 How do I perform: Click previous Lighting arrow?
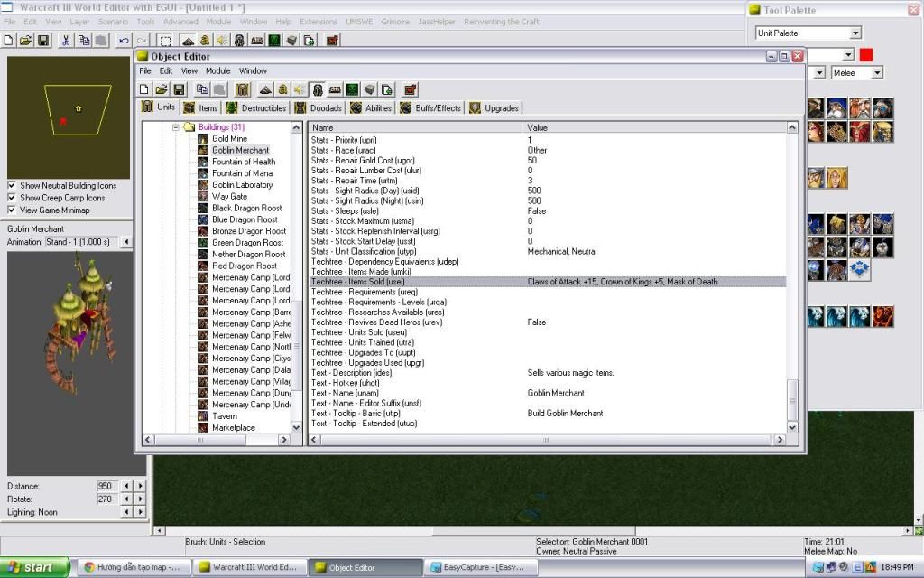tap(126, 512)
